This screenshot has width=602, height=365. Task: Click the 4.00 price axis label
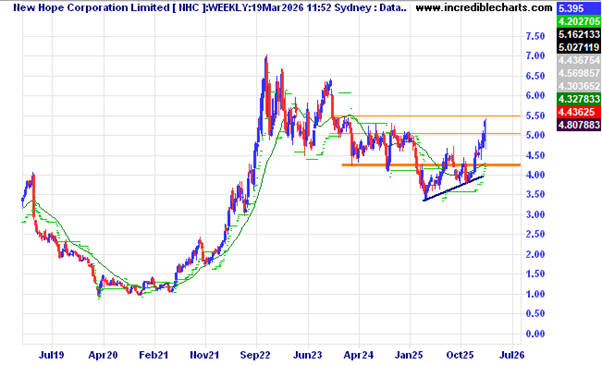click(x=535, y=175)
